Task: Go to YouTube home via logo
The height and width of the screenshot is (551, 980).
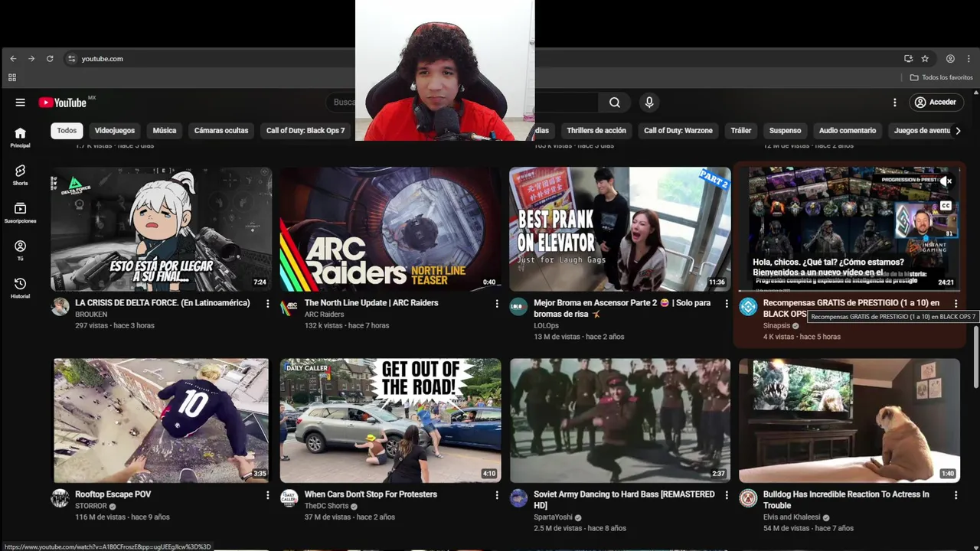Action: pyautogui.click(x=64, y=103)
